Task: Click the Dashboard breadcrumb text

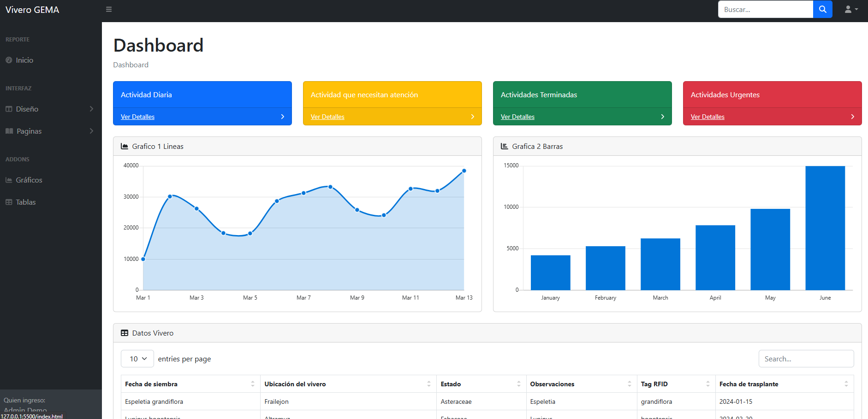Action: (131, 65)
